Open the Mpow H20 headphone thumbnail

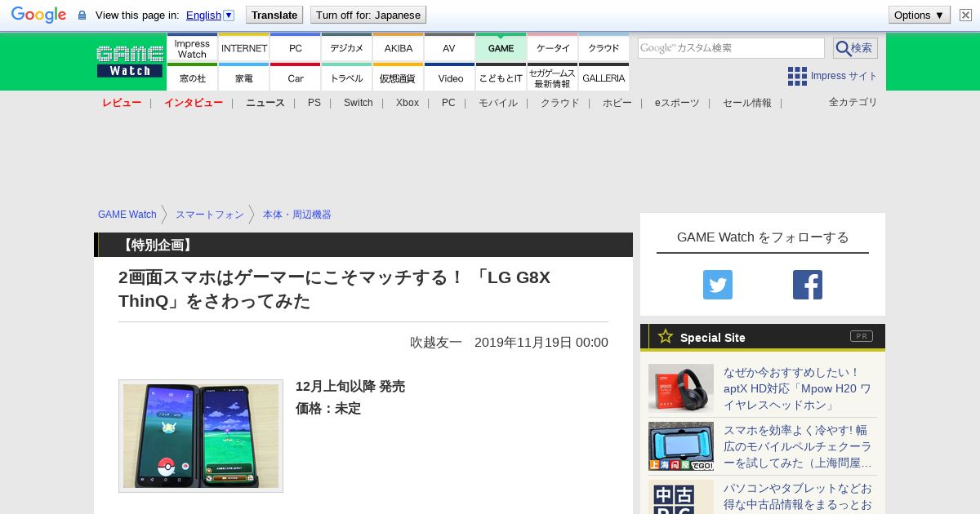[x=681, y=388]
